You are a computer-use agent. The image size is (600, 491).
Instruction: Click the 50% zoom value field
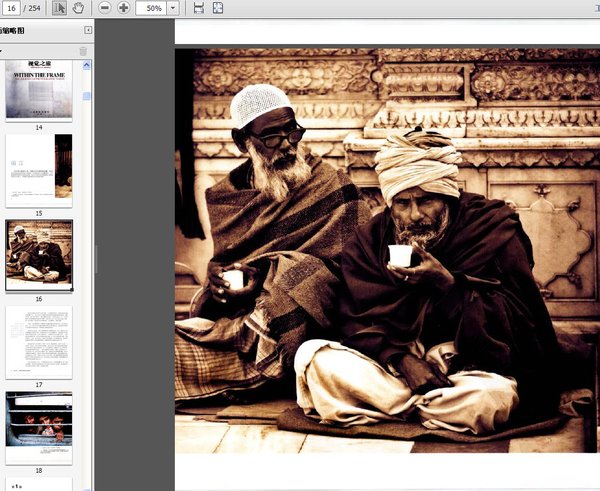[151, 8]
